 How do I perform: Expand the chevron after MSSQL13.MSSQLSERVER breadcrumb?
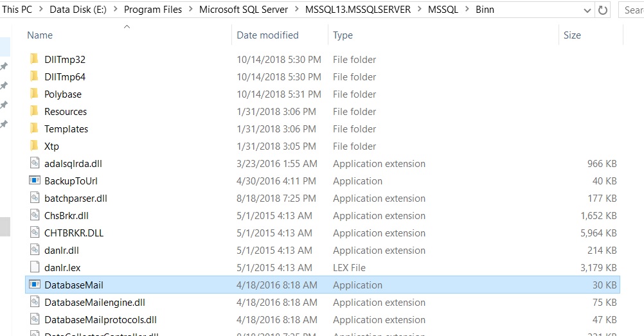point(418,10)
